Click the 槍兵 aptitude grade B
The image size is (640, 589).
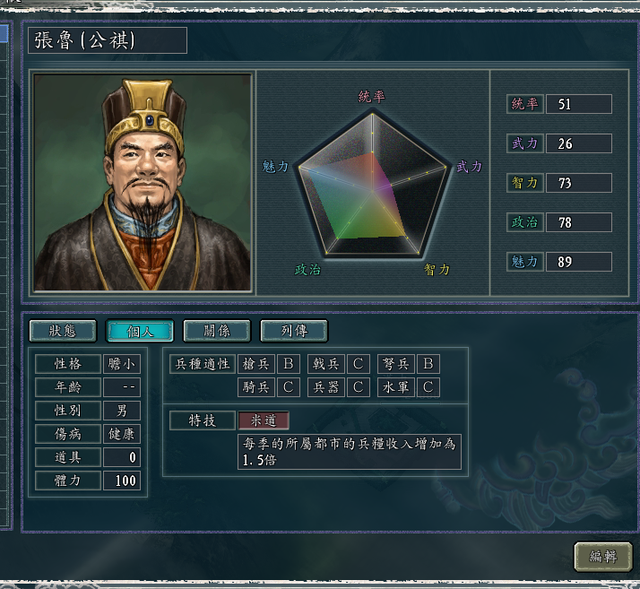(289, 364)
